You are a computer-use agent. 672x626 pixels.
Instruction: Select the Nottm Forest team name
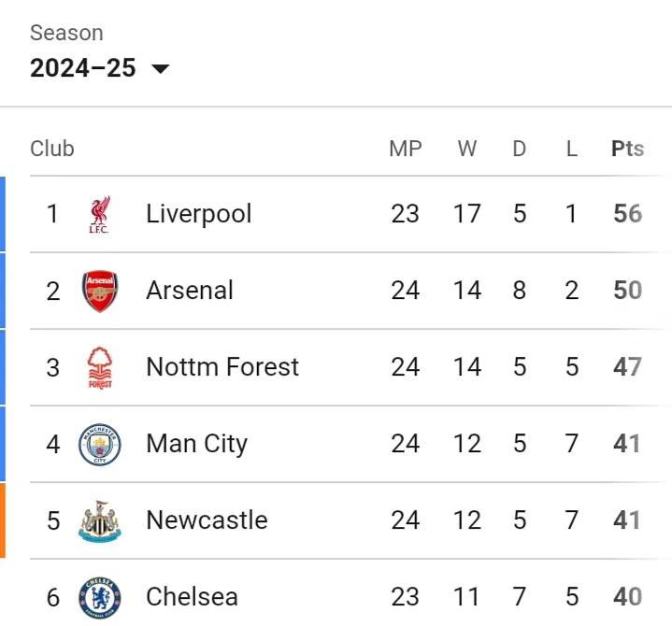[222, 367]
